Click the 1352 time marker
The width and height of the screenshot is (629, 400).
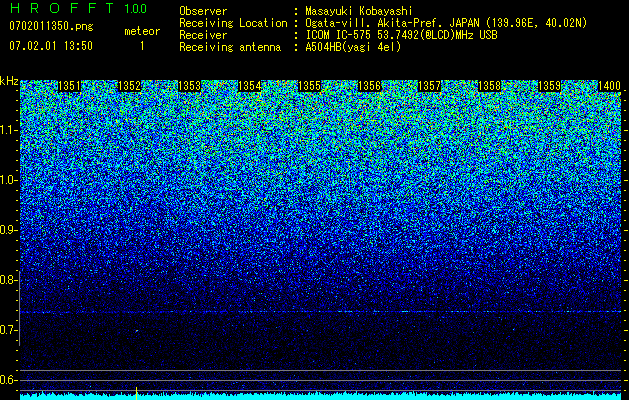[129, 86]
